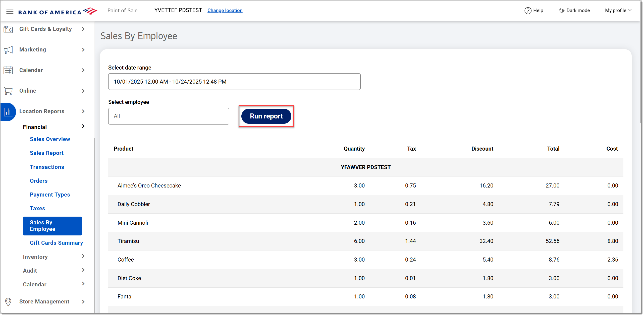Select the Location Reports chart icon
The width and height of the screenshot is (644, 316).
point(8,111)
